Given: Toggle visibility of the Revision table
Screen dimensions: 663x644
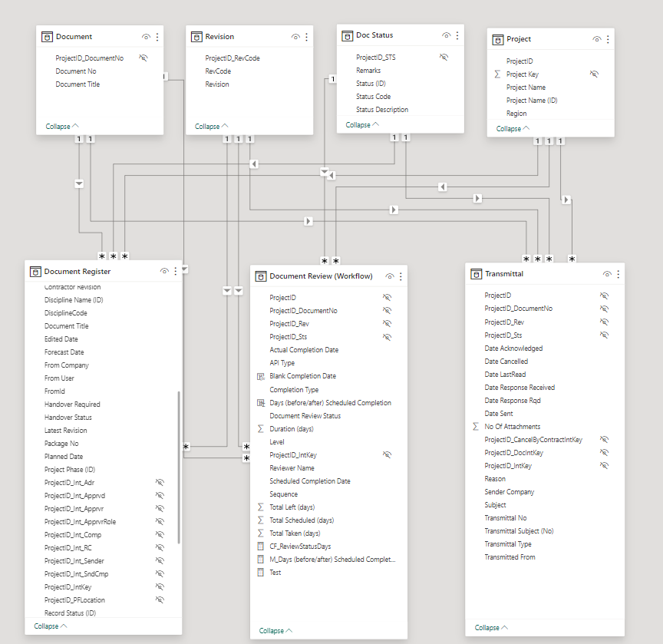Looking at the screenshot, I should pos(295,37).
